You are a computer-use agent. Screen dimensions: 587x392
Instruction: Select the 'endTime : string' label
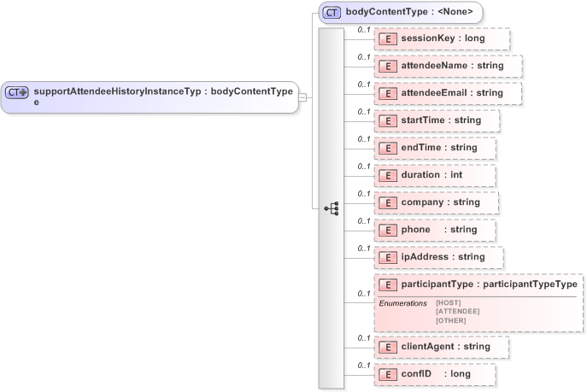point(439,148)
